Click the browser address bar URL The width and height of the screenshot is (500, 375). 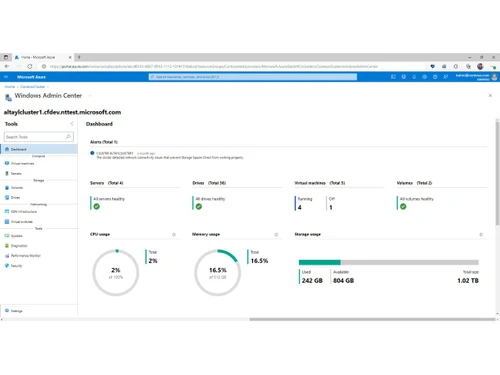[213, 66]
